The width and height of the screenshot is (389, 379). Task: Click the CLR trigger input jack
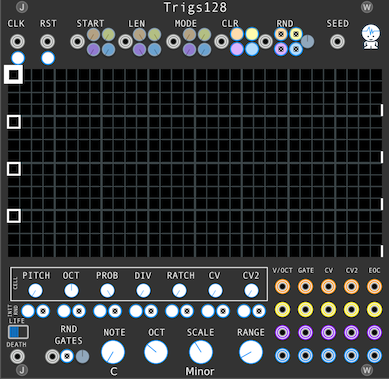tap(221, 42)
